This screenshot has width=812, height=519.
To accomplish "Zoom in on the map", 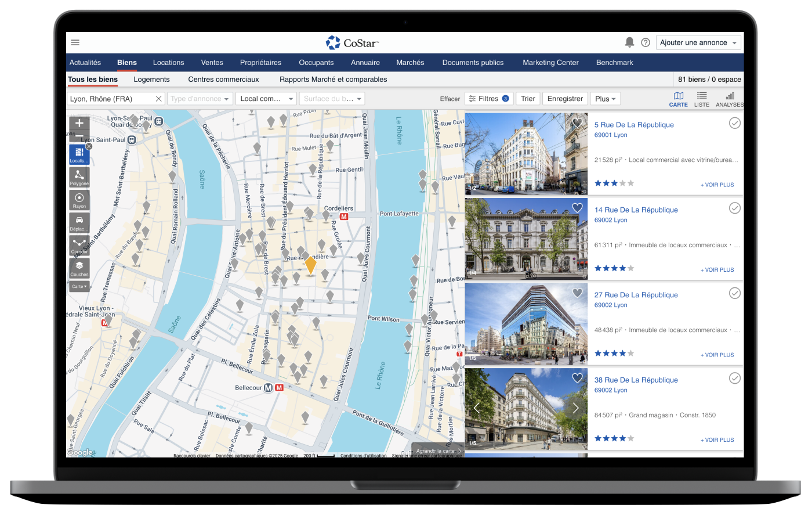I will tap(79, 123).
